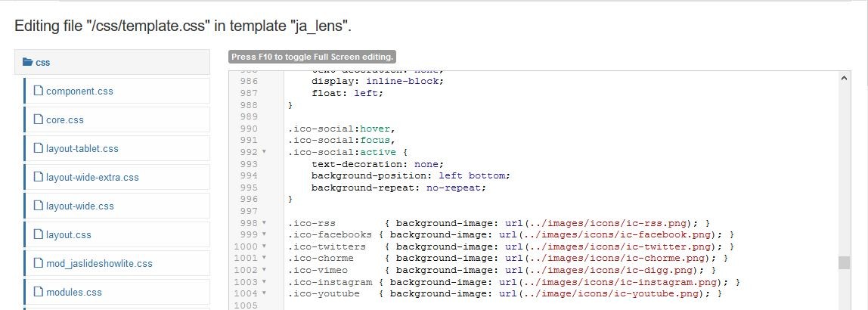Click the editor scrollbar up arrow
This screenshot has width=868, height=310.
845,78
